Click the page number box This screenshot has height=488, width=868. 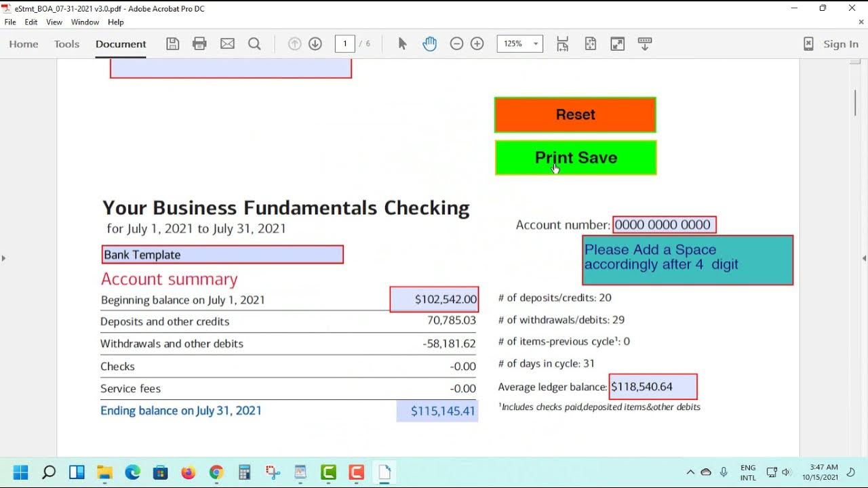(x=344, y=44)
